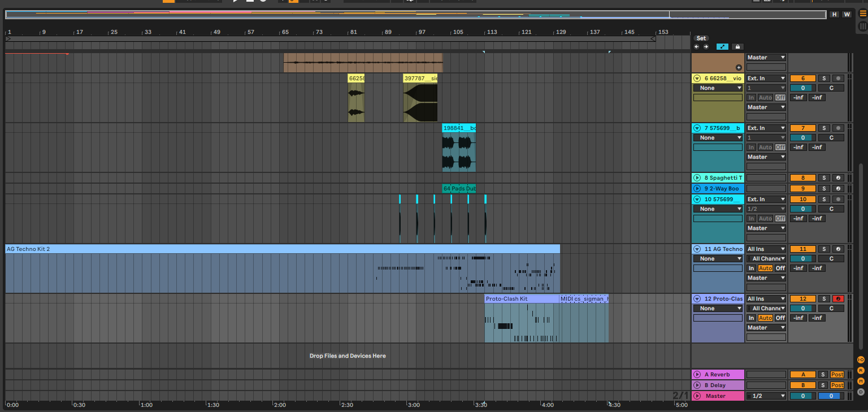
Task: Click track 6 volume slider value 0
Action: 802,88
